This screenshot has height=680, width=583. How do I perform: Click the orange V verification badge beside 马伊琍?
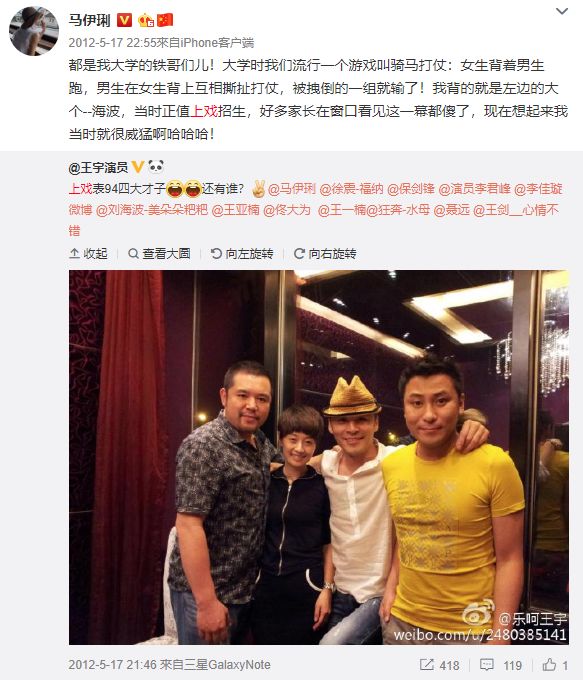pyautogui.click(x=124, y=20)
